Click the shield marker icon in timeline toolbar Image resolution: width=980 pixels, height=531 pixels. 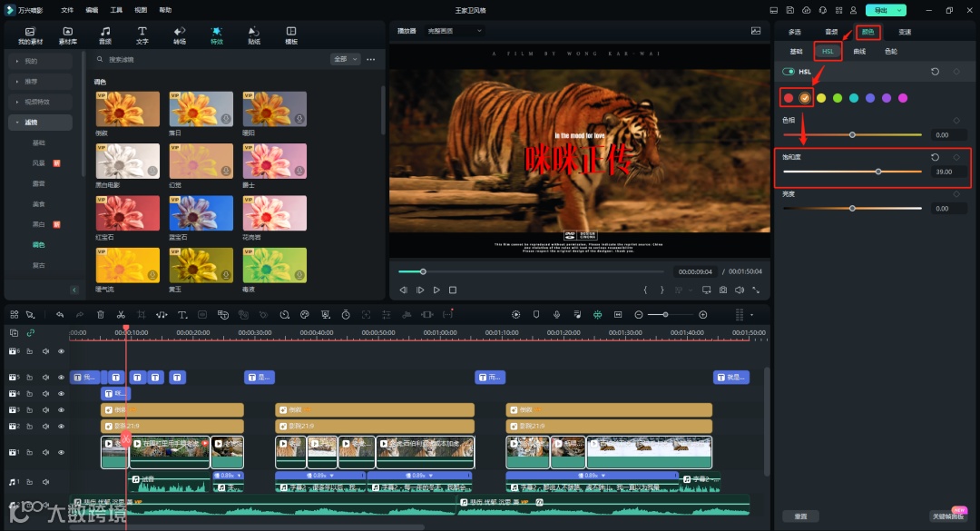click(535, 315)
